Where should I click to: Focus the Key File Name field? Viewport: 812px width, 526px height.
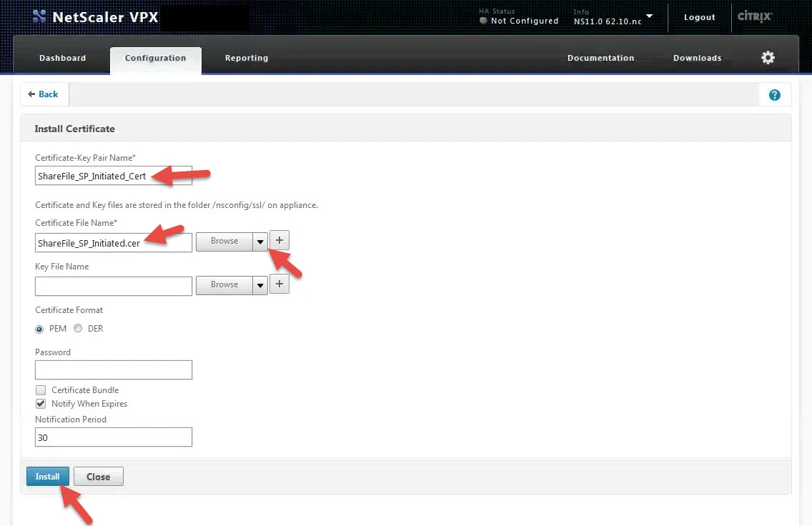click(114, 287)
